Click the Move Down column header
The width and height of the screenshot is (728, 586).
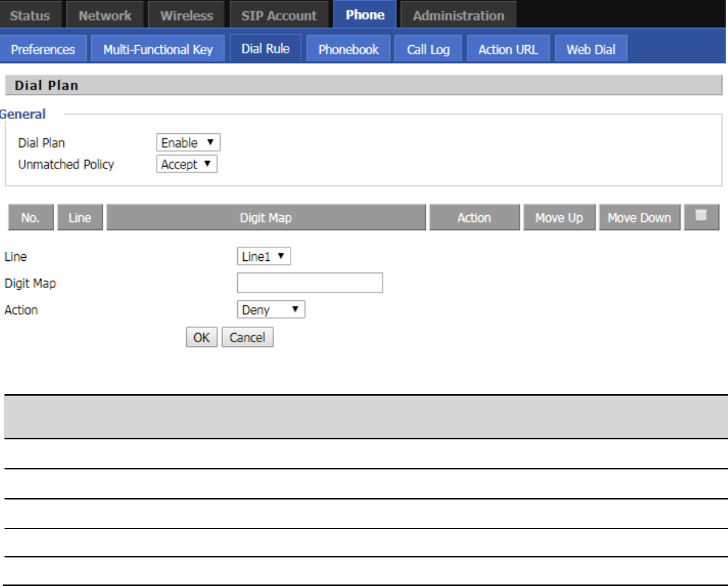639,217
